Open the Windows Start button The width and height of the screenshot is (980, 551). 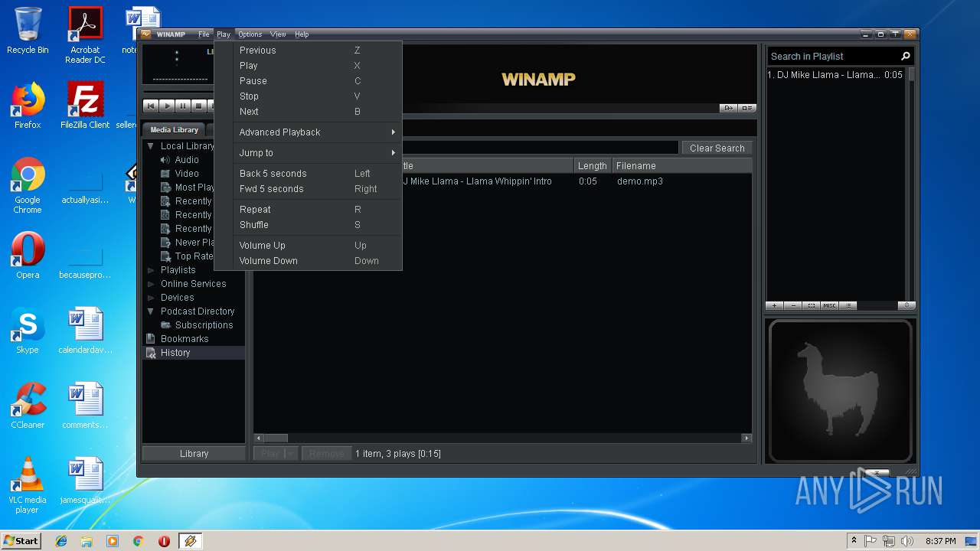21,541
